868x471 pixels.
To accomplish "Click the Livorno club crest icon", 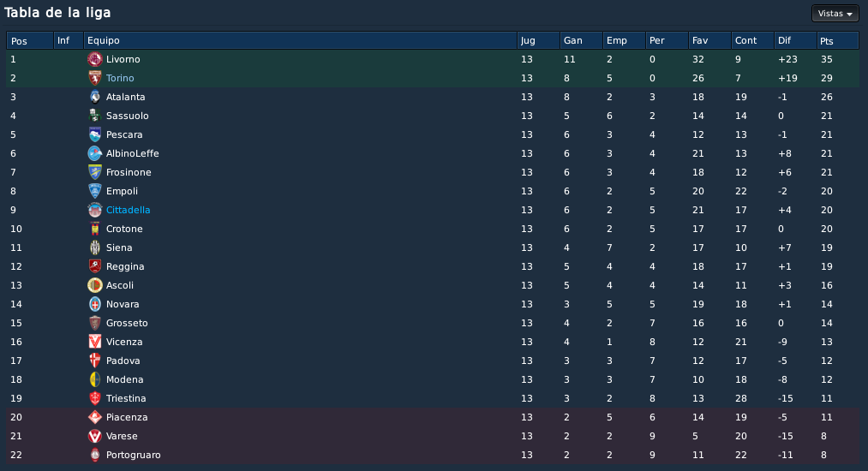I will (95, 59).
